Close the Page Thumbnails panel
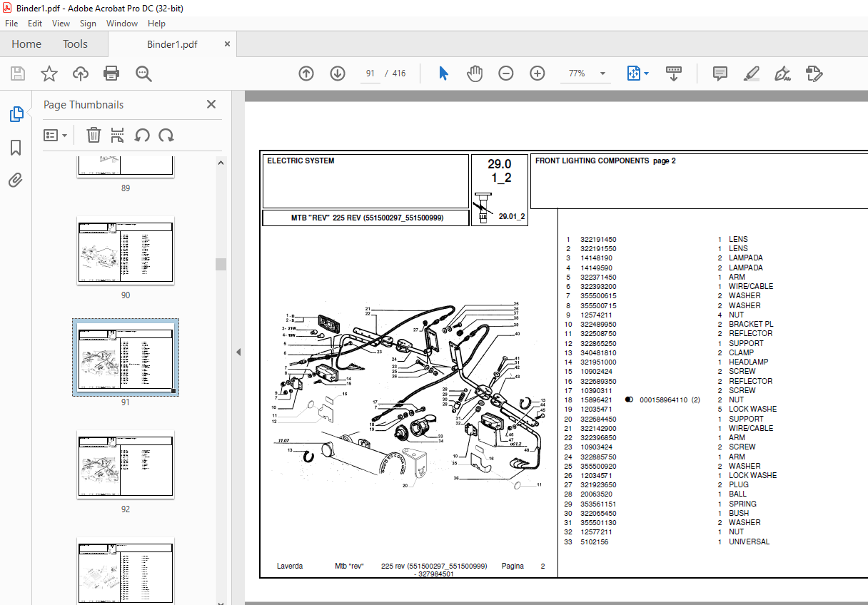Viewport: 868px width, 605px height. point(211,104)
